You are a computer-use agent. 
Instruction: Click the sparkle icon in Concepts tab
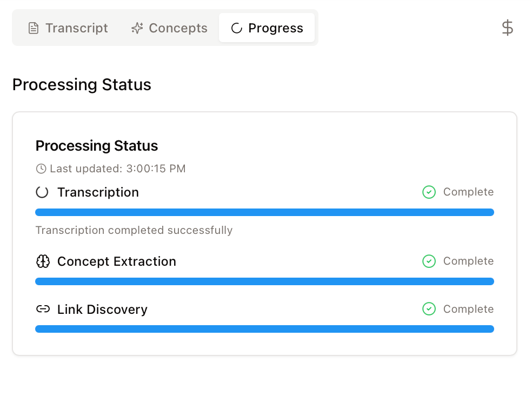(x=137, y=28)
